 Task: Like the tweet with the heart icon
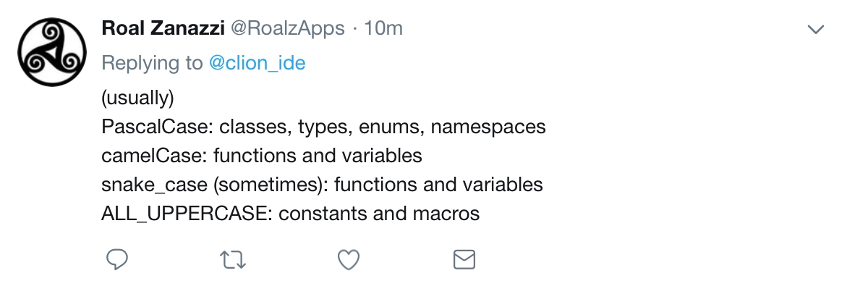pyautogui.click(x=349, y=259)
